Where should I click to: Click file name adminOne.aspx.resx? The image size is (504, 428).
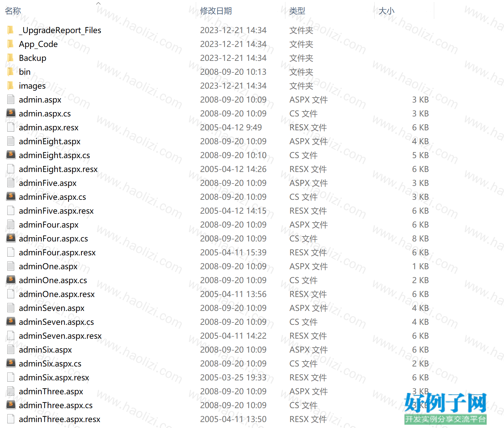tap(57, 294)
